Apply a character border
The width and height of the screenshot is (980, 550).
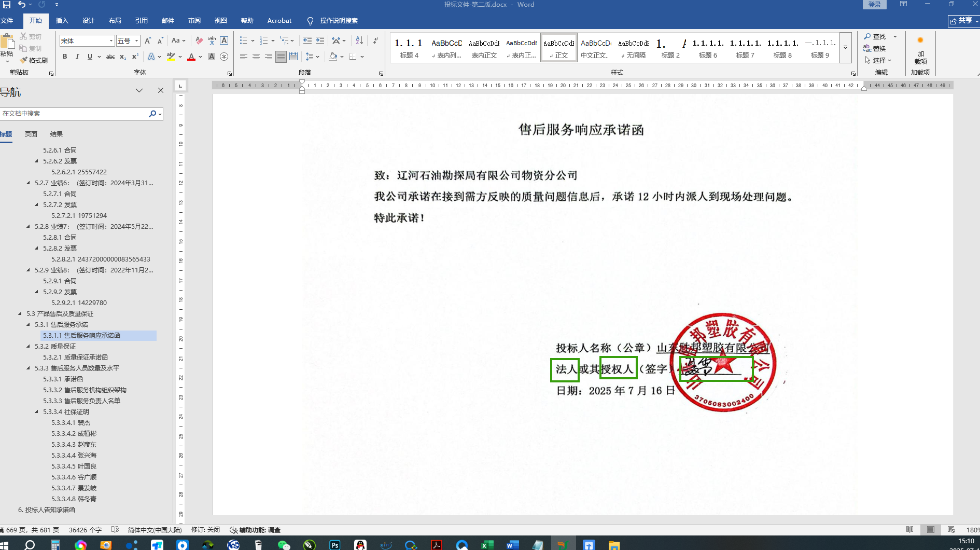tap(224, 40)
